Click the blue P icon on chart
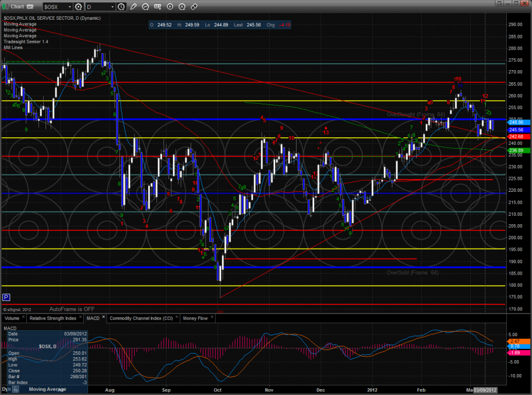532x395 pixels. tap(7, 297)
